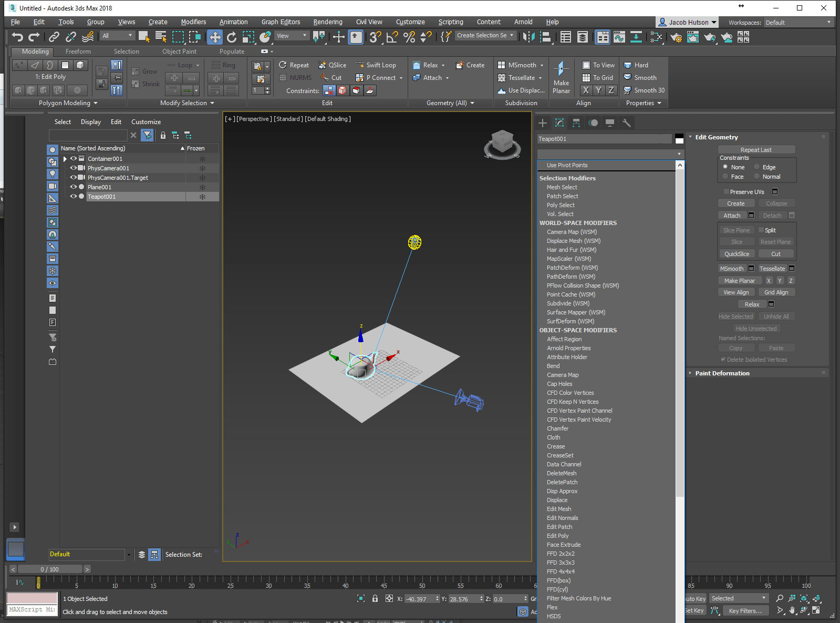Open the View reference coordinate dropdown
The width and height of the screenshot is (840, 623).
[292, 36]
